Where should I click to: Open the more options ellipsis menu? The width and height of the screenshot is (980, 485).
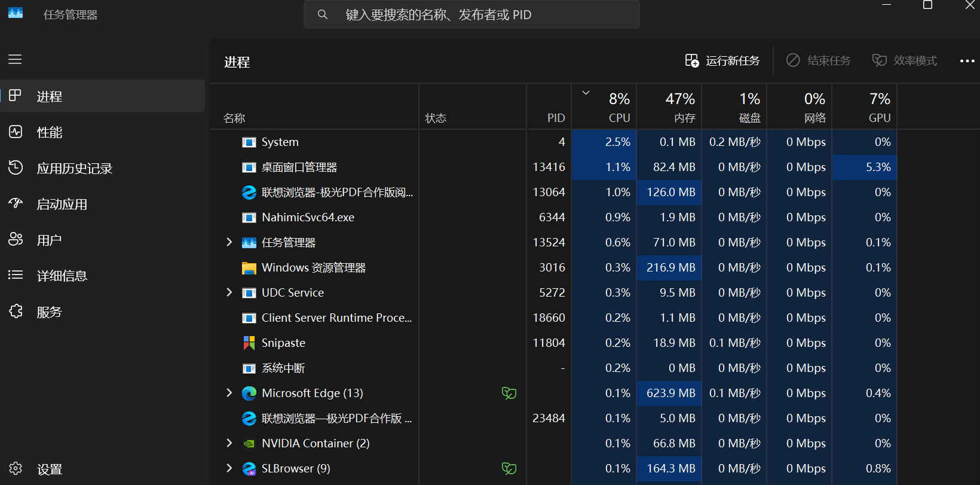point(967,61)
